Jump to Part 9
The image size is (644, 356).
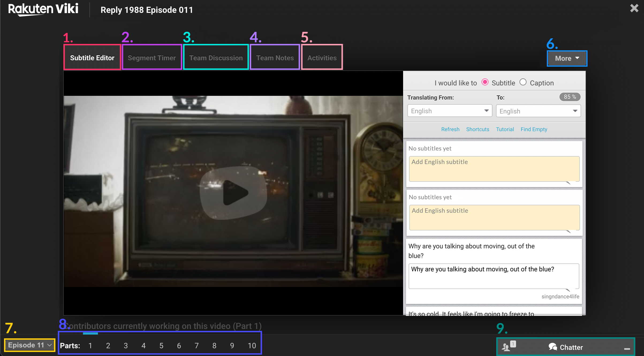232,346
